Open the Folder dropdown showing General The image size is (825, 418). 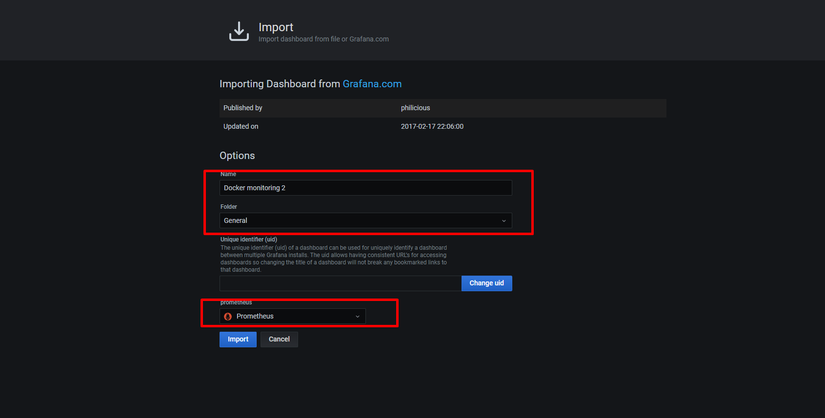pyautogui.click(x=365, y=220)
